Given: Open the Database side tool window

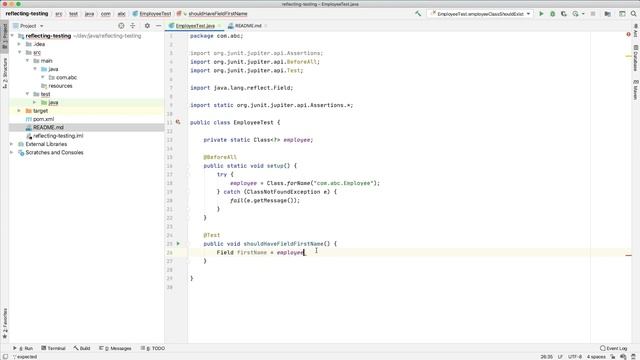Looking at the screenshot, I should [636, 58].
